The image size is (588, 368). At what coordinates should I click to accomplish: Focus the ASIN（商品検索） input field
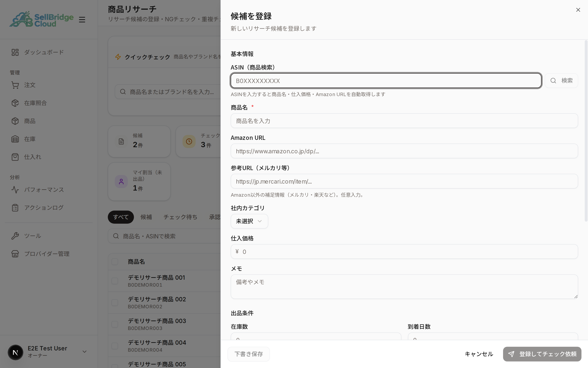click(x=386, y=81)
